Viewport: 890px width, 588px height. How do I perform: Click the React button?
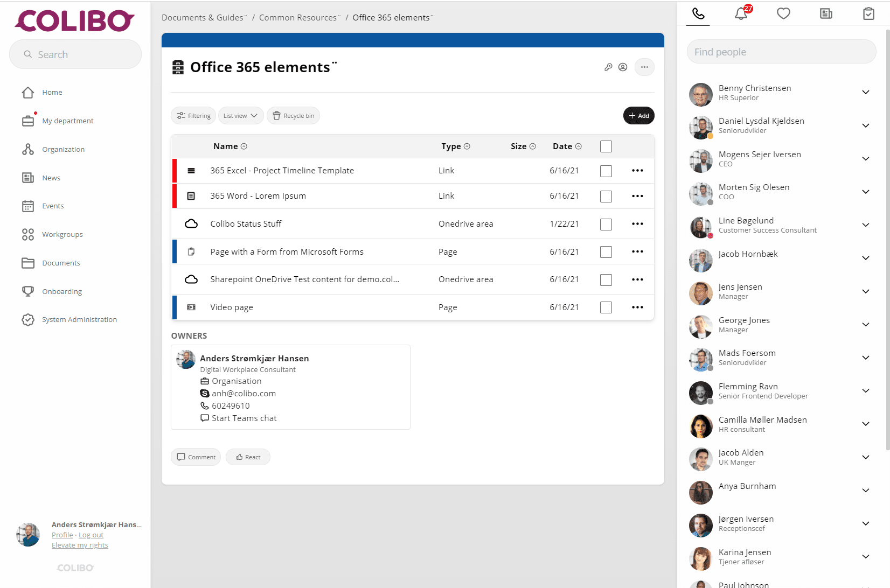tap(248, 457)
